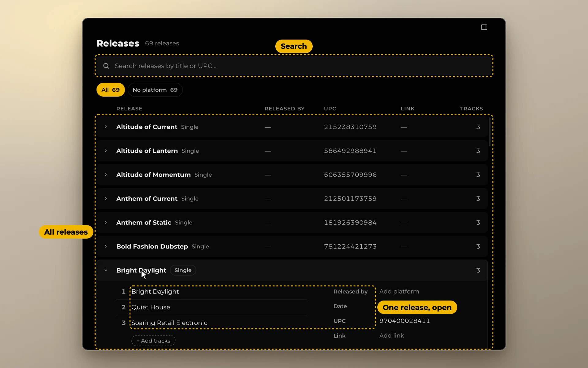The height and width of the screenshot is (368, 588).
Task: Click the RELEASED BY column header
Action: [285, 109]
